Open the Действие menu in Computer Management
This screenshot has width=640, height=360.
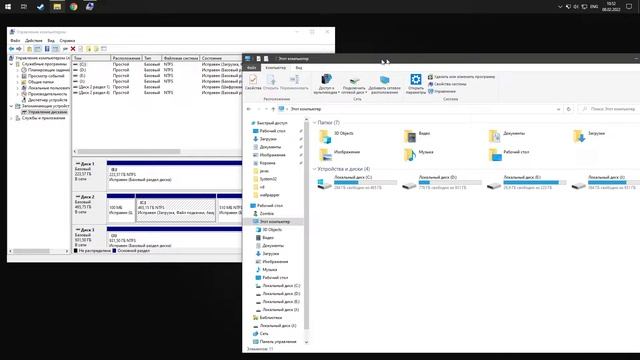tap(33, 41)
